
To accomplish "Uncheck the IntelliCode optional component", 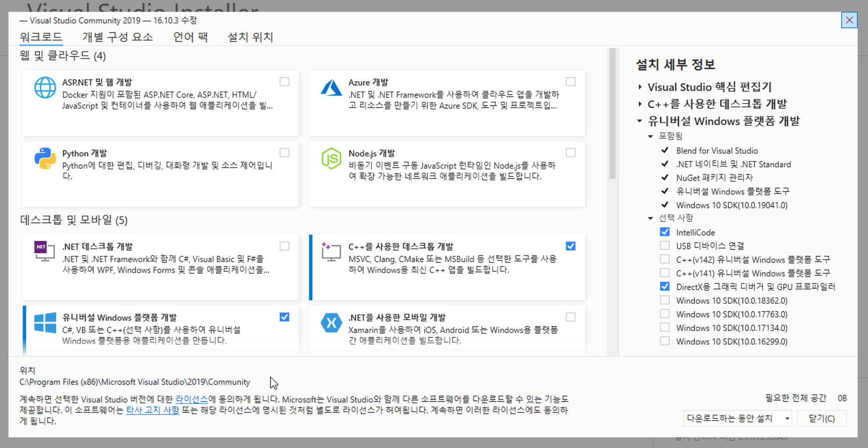I will [665, 232].
